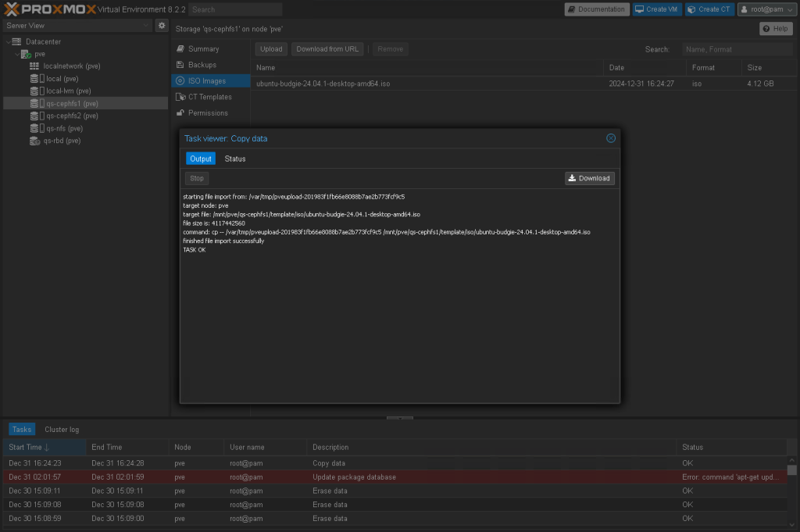Open the root@pam user menu

click(765, 9)
